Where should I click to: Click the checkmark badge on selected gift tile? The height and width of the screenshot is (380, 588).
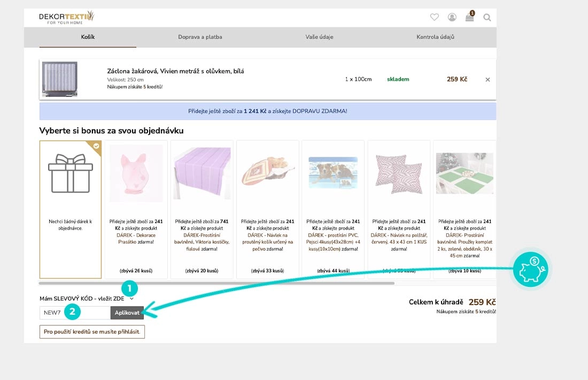pos(97,145)
